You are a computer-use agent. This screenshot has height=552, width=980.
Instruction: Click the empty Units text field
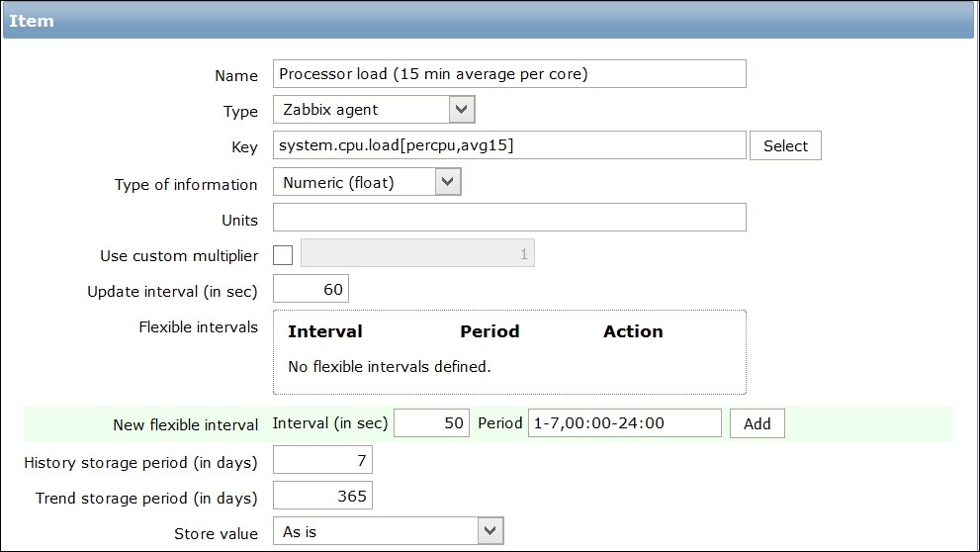coord(508,218)
